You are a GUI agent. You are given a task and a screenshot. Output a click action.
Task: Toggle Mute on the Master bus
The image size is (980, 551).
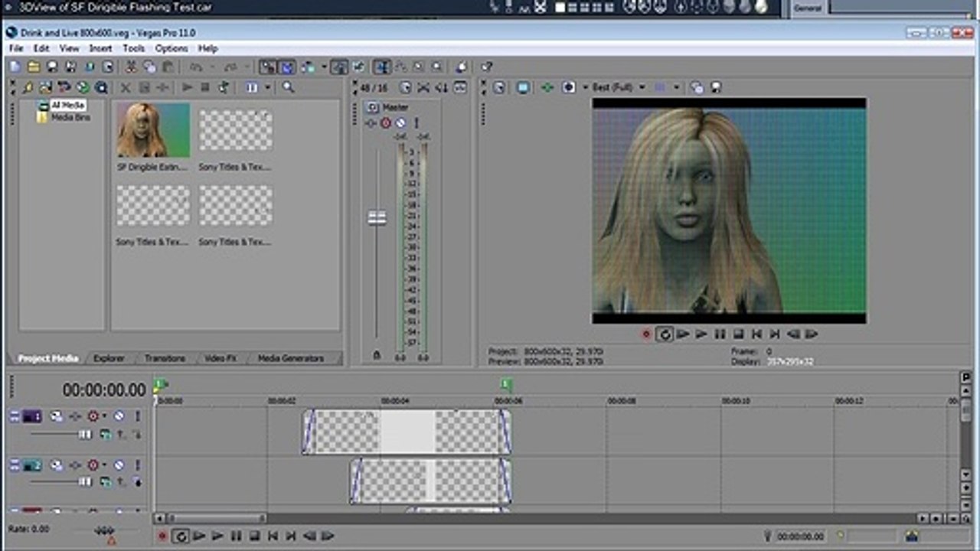[x=400, y=122]
